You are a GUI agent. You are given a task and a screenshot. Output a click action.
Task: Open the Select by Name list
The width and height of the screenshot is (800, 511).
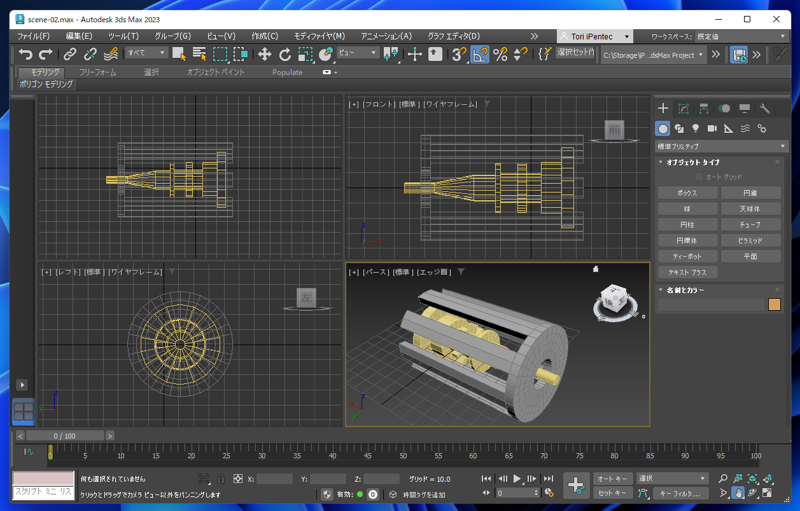coord(199,54)
